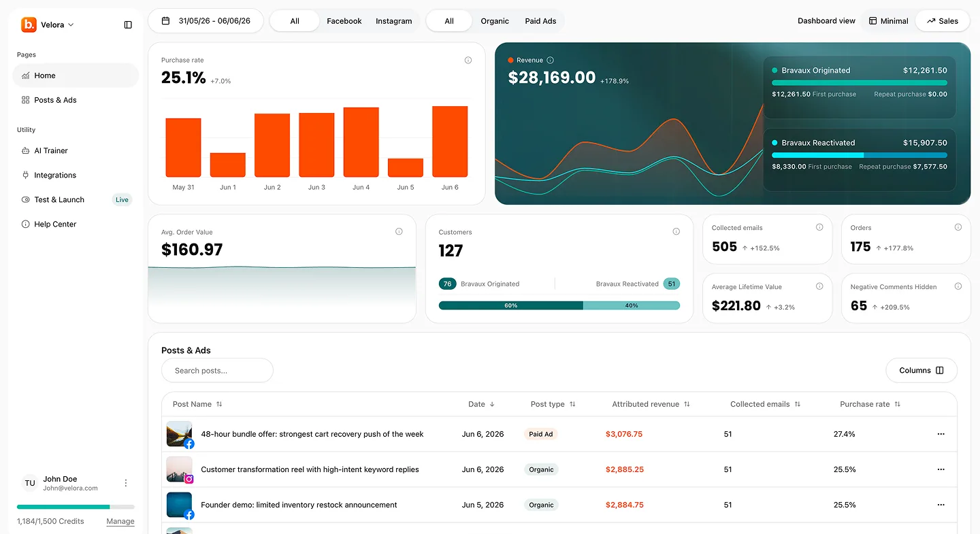Click the 60% customers split bar segment

tap(511, 305)
